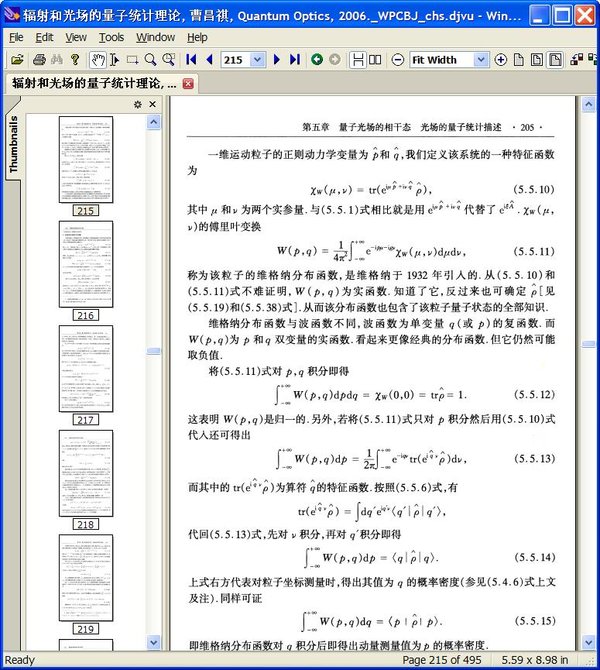The width and height of the screenshot is (600, 670).
Task: Select the zoom rectangle (loupe) tool
Action: [x=169, y=60]
